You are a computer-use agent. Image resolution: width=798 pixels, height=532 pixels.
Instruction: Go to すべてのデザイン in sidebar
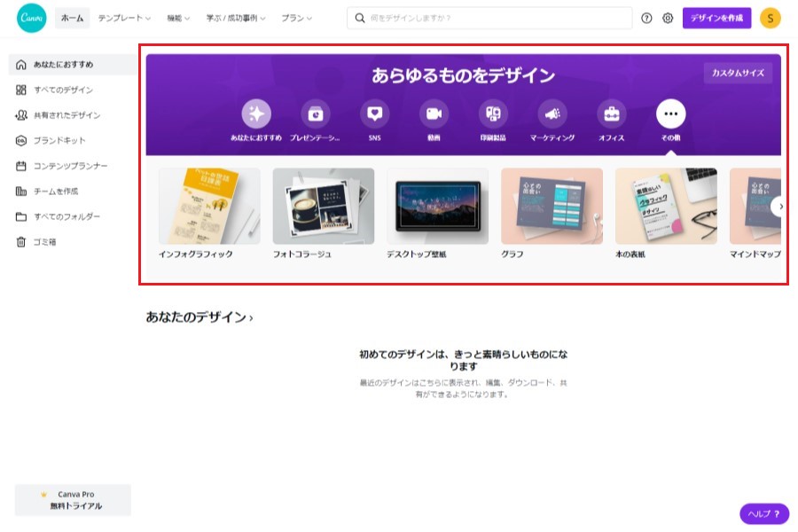(x=63, y=90)
